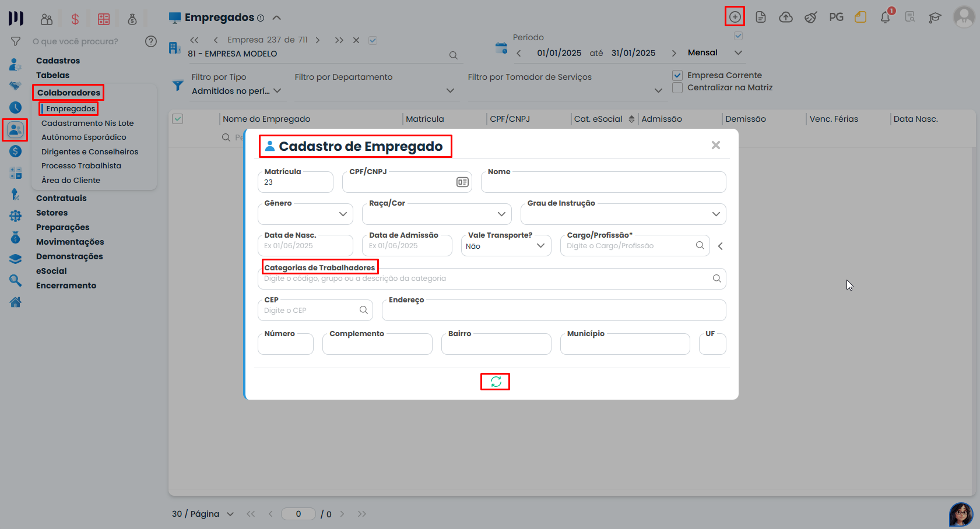Click the search icon in CEP field
This screenshot has width=980, height=529.
tap(363, 310)
